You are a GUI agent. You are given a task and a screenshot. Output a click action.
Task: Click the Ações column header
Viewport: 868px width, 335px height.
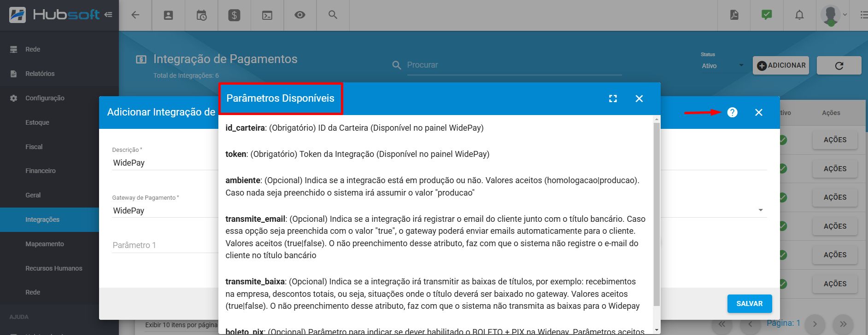point(831,113)
